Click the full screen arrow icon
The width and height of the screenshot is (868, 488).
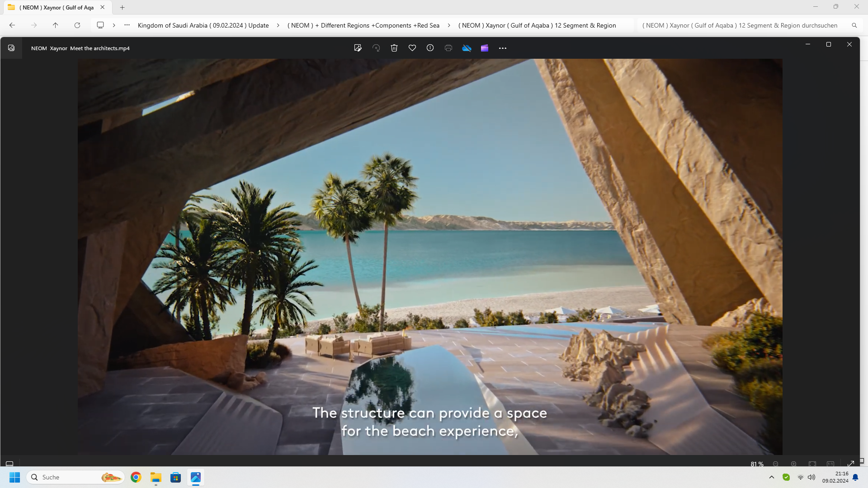tap(851, 464)
